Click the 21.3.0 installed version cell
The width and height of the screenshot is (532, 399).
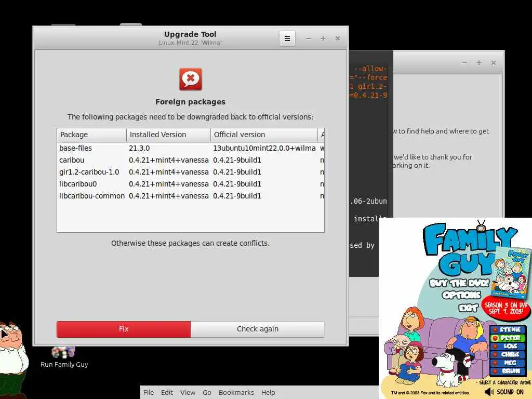pos(139,148)
